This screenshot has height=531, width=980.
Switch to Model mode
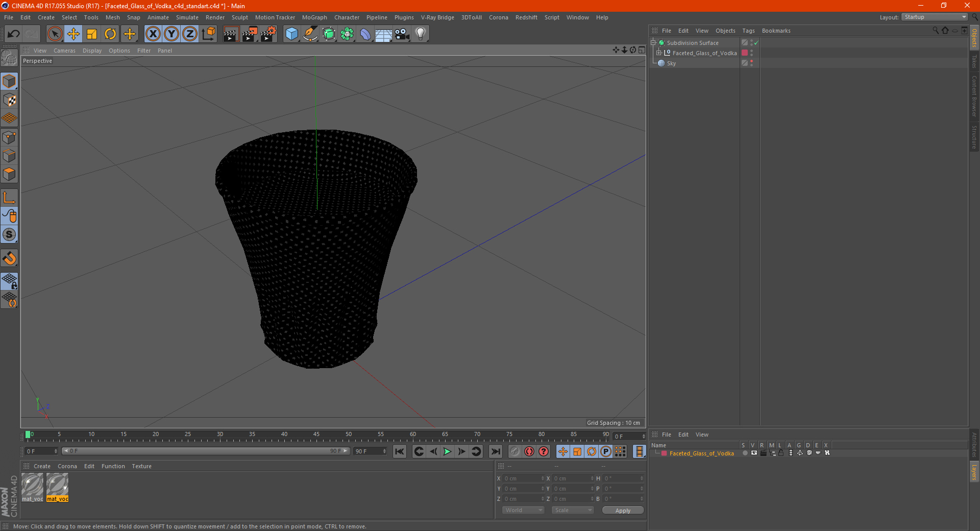(9, 82)
